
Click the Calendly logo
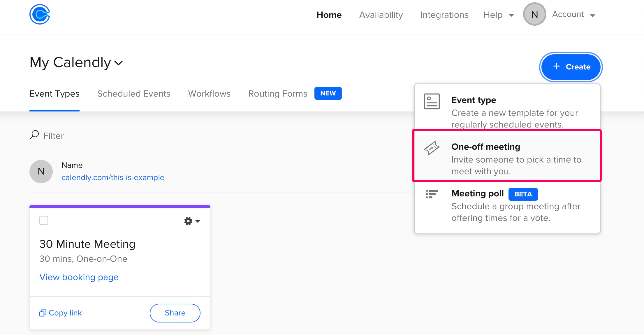click(40, 14)
